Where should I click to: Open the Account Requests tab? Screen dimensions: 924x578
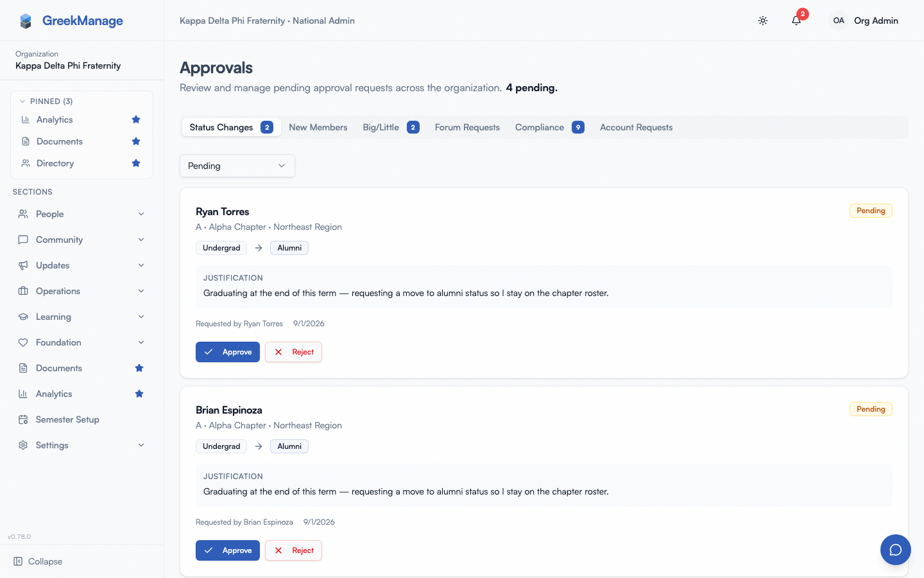coord(637,127)
